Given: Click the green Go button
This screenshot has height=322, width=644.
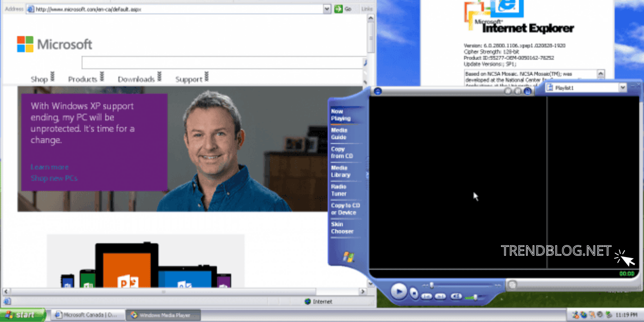Looking at the screenshot, I should 343,9.
